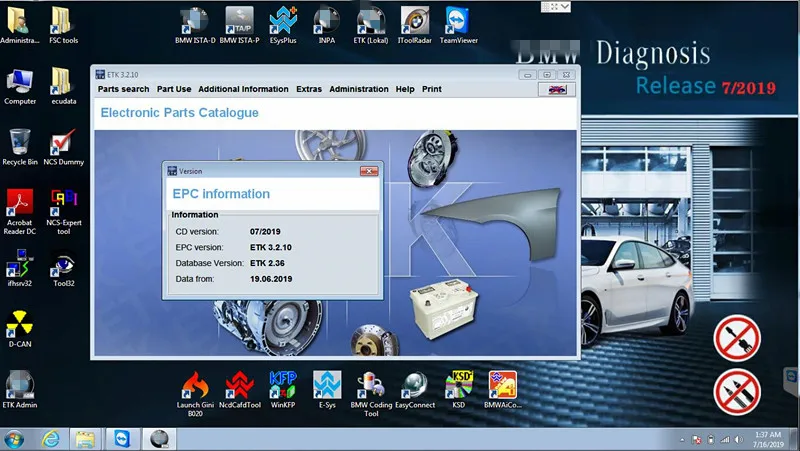Click the Data from date 19.06.2019
Viewport: 800px width, 451px height.
[x=271, y=279]
